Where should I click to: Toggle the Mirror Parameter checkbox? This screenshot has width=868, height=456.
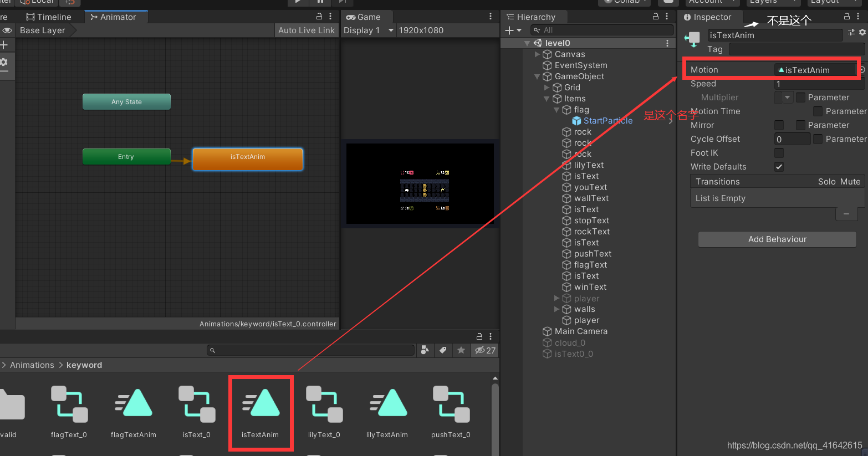800,125
